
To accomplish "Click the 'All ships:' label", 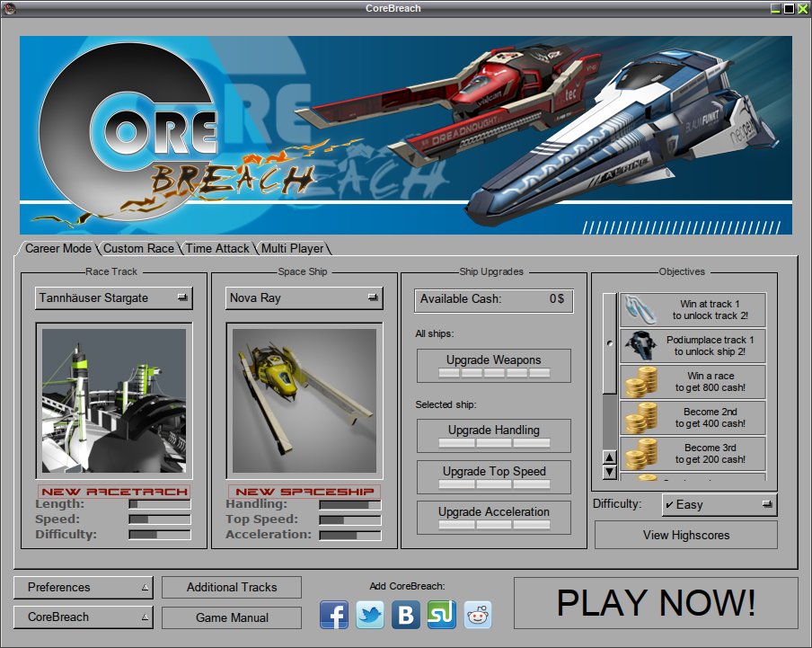I will pos(434,333).
